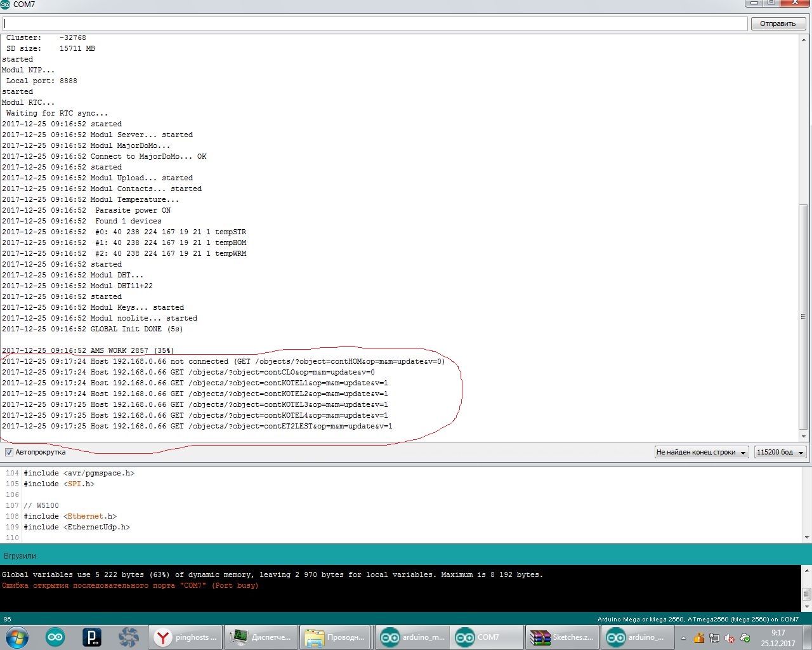
Task: Switch to Yandex browser pinghosts window
Action: (x=186, y=637)
